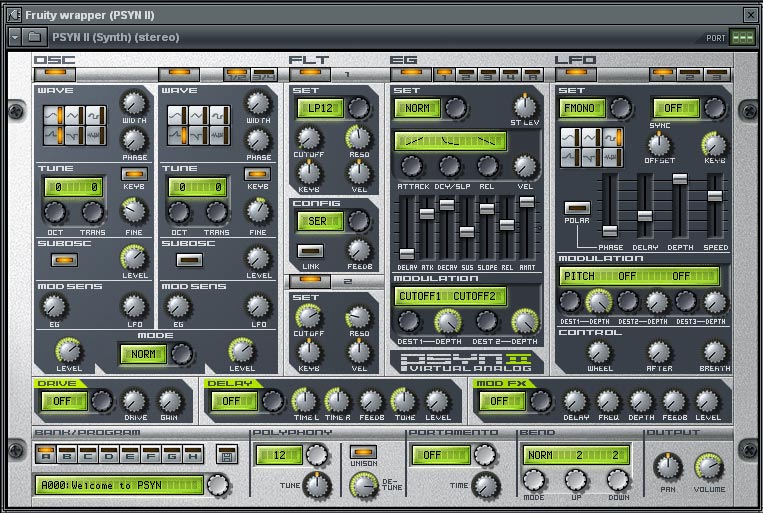Image resolution: width=763 pixels, height=513 pixels.
Task: Click the Fruity wrapper plugin icon in the title bar
Action: point(14,15)
